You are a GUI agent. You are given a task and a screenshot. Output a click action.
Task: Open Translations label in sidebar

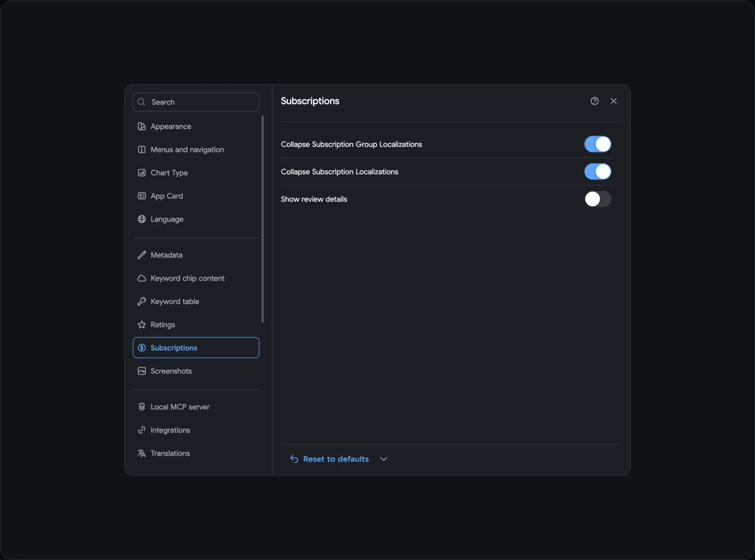pyautogui.click(x=170, y=453)
